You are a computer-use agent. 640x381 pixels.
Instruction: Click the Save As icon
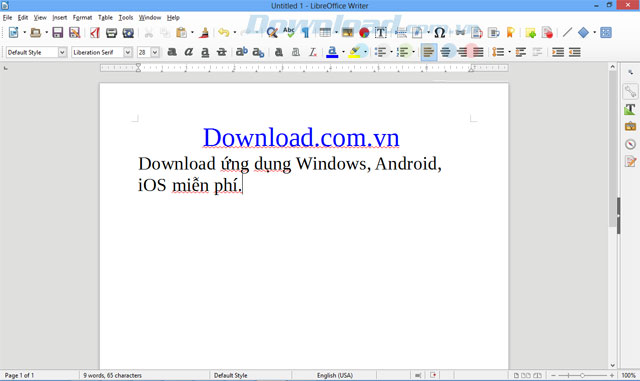[74, 32]
